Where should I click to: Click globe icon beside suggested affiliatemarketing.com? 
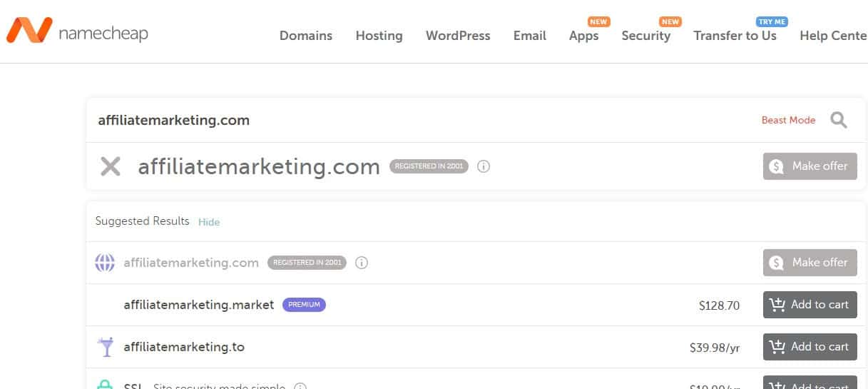[105, 263]
